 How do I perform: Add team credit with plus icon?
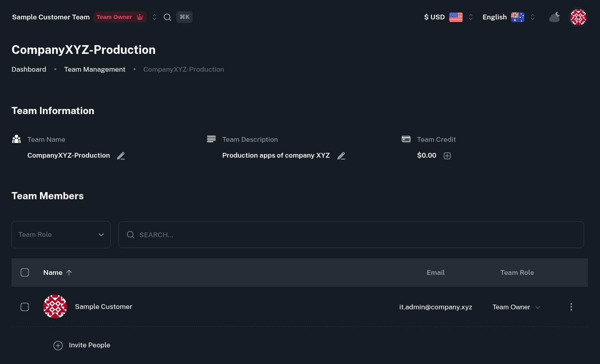(447, 156)
